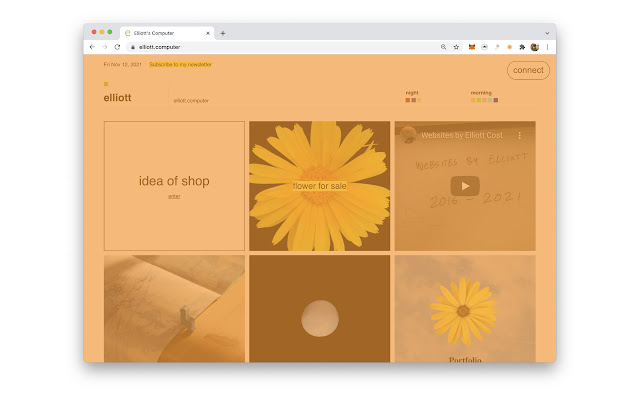Viewport: 640px width, 400px height.
Task: Click the night label
Action: 412,93
